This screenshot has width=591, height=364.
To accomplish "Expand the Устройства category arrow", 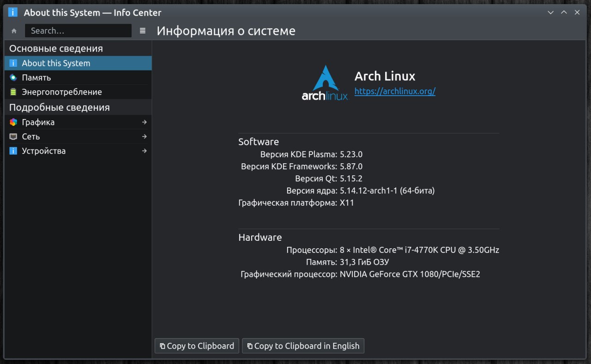I will point(145,151).
